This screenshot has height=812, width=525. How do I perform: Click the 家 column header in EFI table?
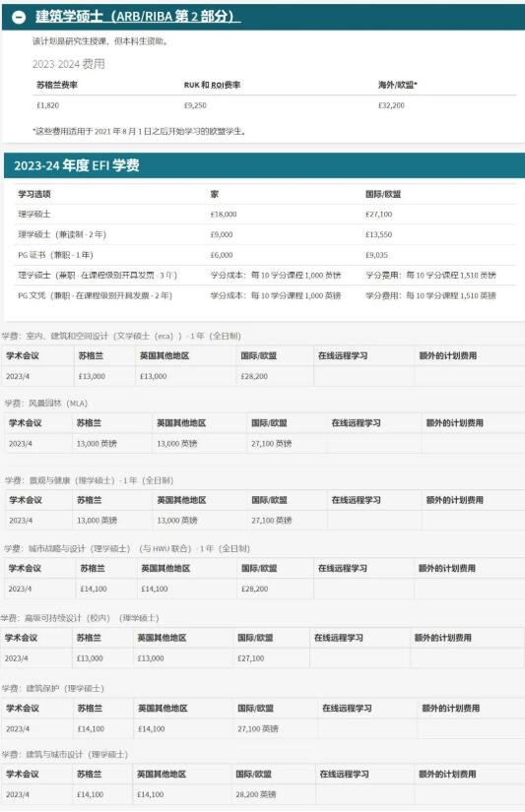point(215,194)
